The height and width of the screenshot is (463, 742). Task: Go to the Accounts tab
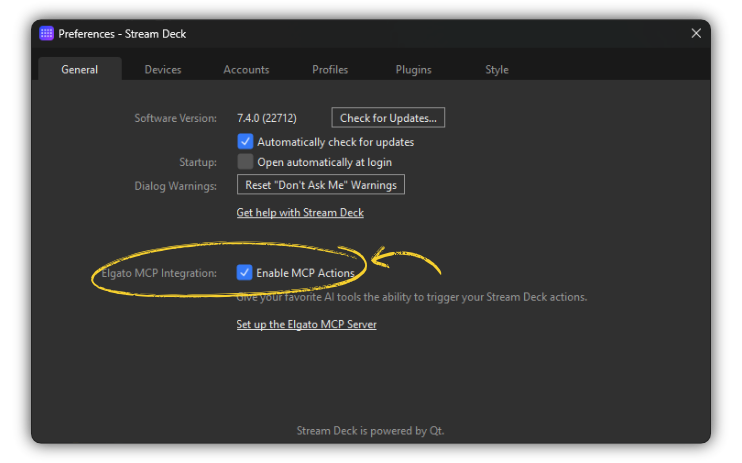(246, 70)
